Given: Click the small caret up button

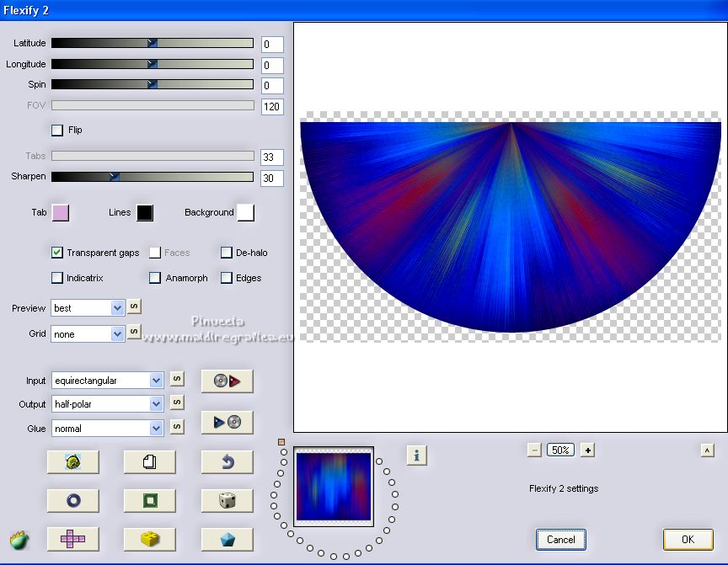Looking at the screenshot, I should (707, 450).
